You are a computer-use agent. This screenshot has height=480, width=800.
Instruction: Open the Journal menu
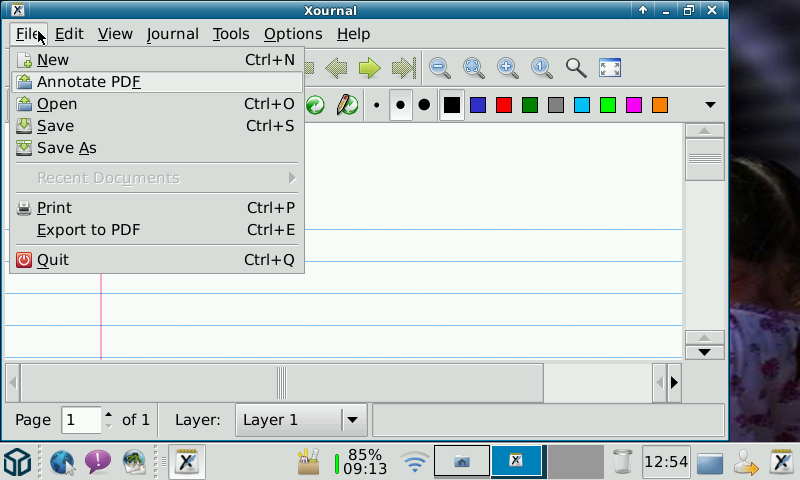[x=172, y=34]
